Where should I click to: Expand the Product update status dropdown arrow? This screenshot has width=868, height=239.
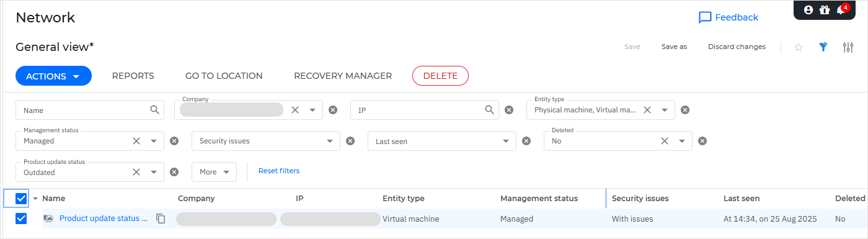click(x=154, y=172)
